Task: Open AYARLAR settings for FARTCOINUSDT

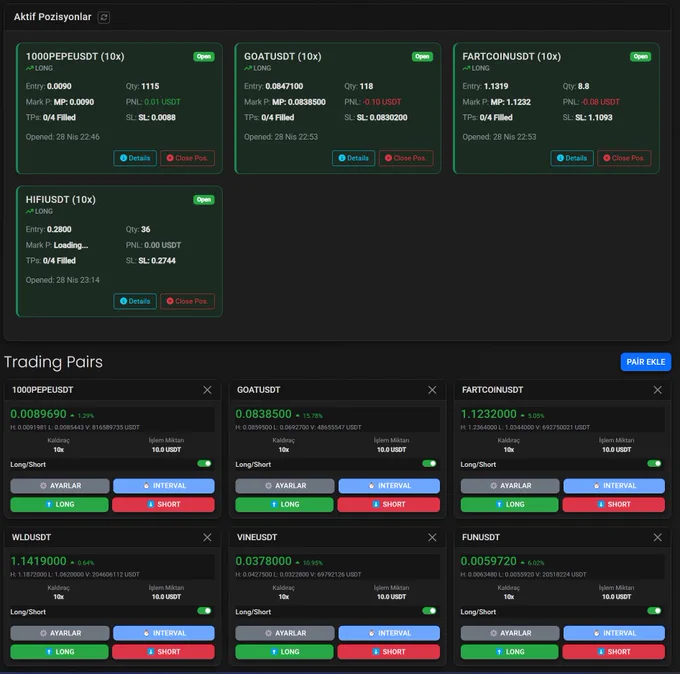Action: tap(510, 486)
